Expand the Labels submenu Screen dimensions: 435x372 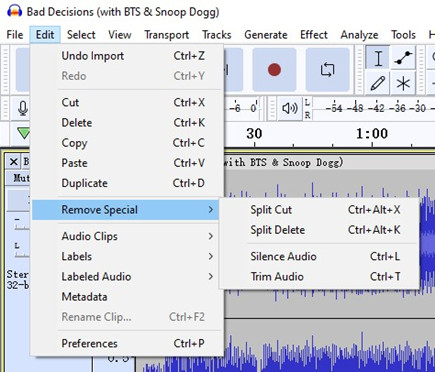click(x=126, y=256)
